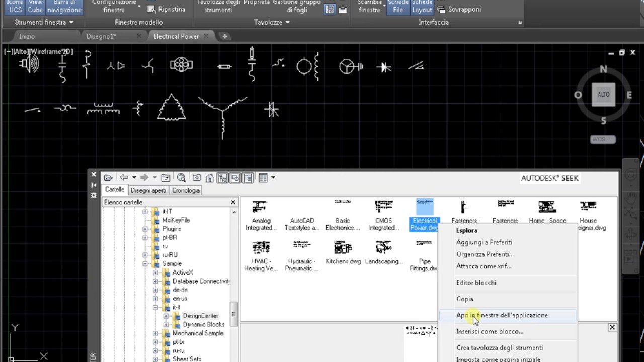The image size is (644, 362).
Task: Select the Database Connectivity folder
Action: click(201, 281)
